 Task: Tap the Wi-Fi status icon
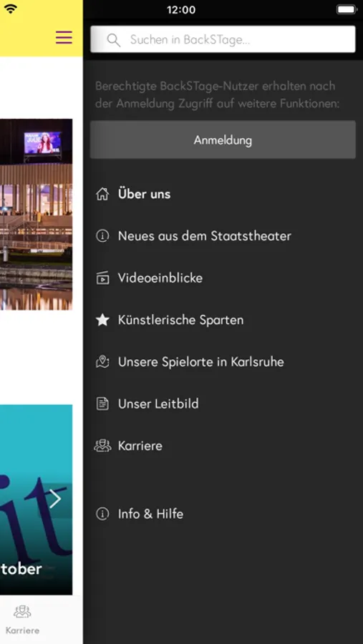click(10, 9)
